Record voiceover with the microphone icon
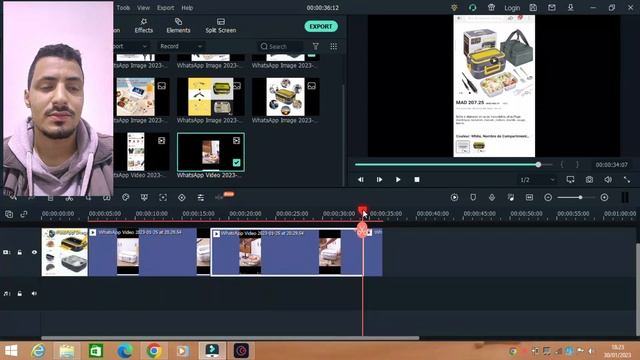 492,198
